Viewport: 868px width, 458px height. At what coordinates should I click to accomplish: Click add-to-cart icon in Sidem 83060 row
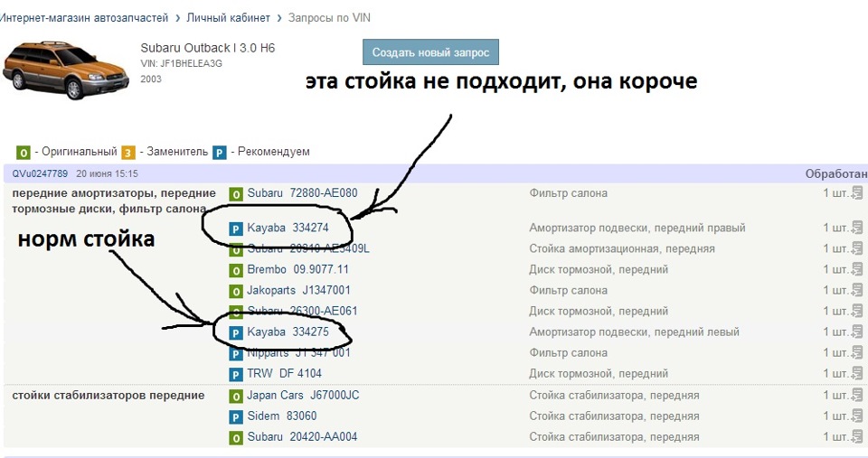tap(857, 416)
